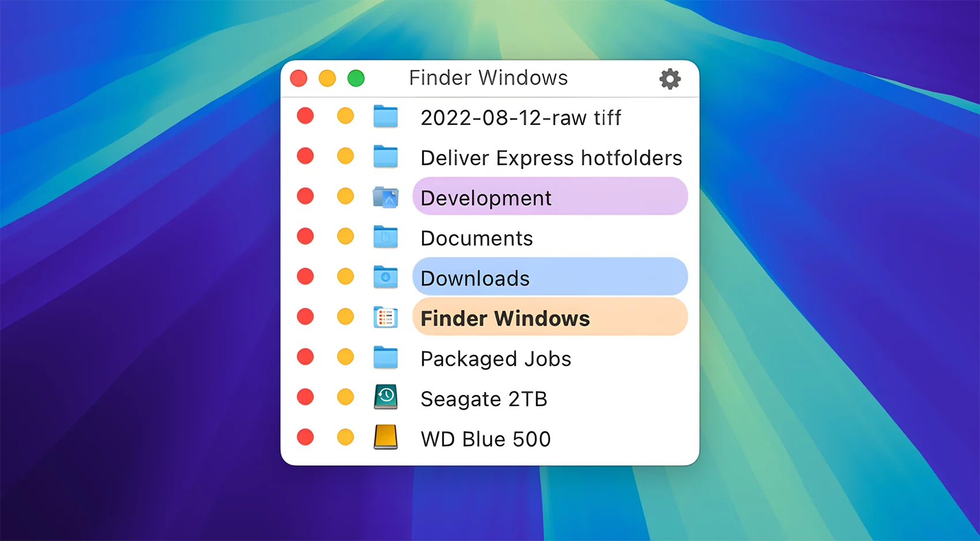Screen dimensions: 980x541
Task: Select the Development row in the list
Action: (x=549, y=197)
